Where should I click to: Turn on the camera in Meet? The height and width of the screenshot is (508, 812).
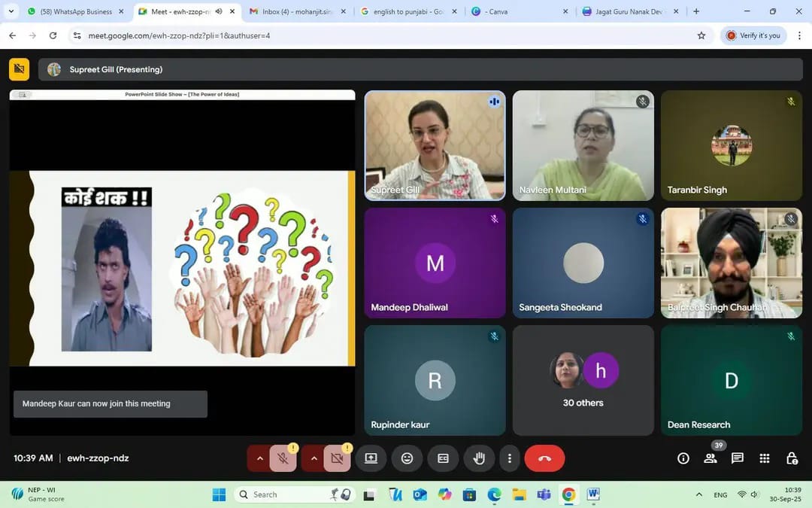point(337,458)
